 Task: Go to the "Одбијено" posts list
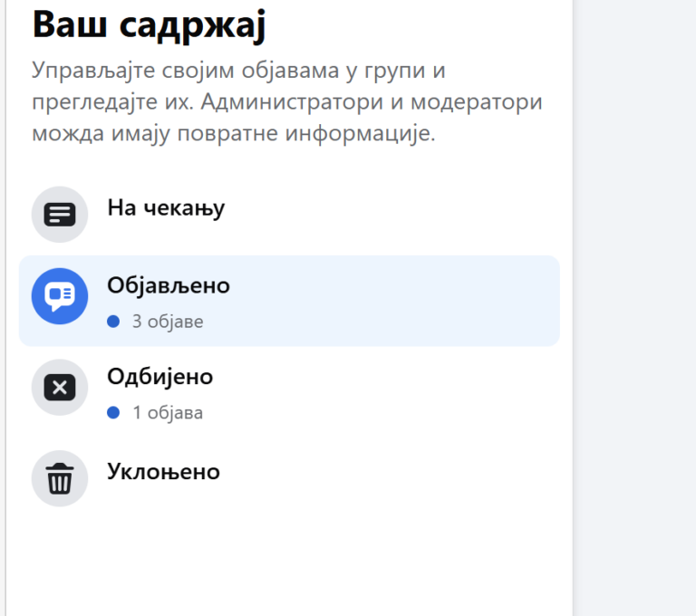point(160,376)
